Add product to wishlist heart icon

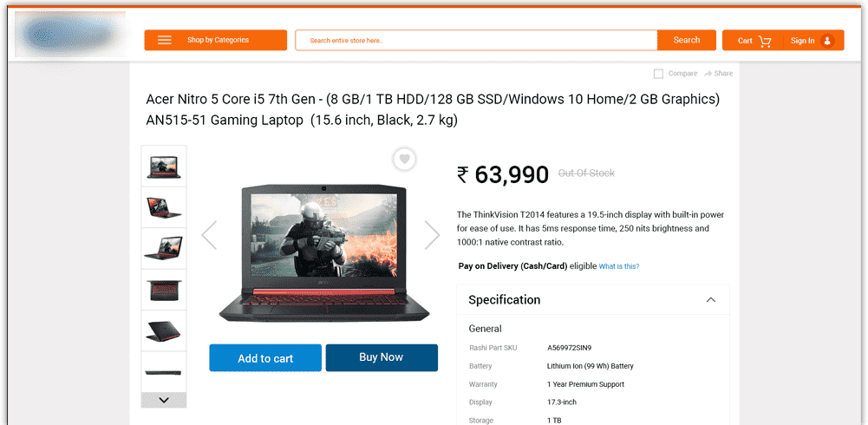405,160
